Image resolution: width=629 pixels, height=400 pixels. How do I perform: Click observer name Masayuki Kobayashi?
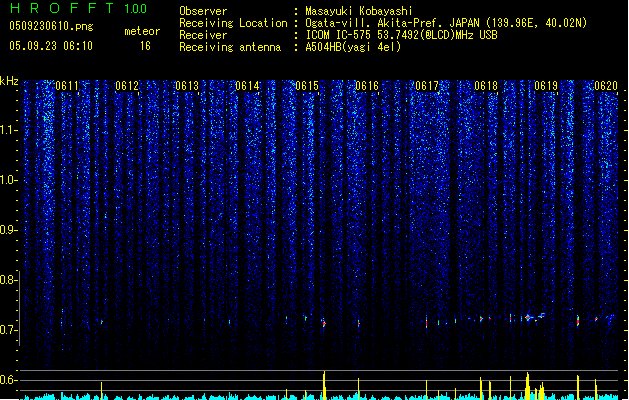pyautogui.click(x=359, y=11)
